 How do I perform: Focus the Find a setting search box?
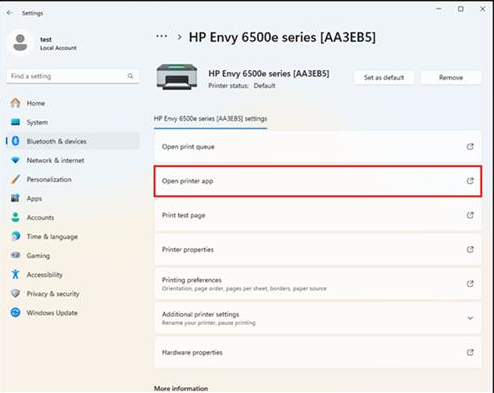pyautogui.click(x=72, y=76)
